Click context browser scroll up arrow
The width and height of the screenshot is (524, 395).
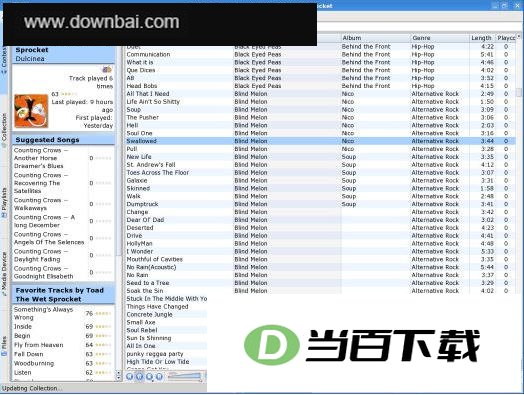(118, 372)
